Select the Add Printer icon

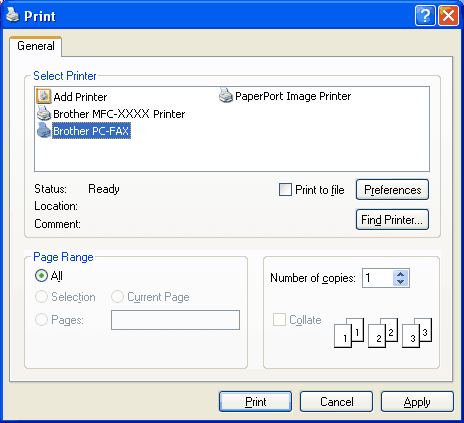point(44,96)
